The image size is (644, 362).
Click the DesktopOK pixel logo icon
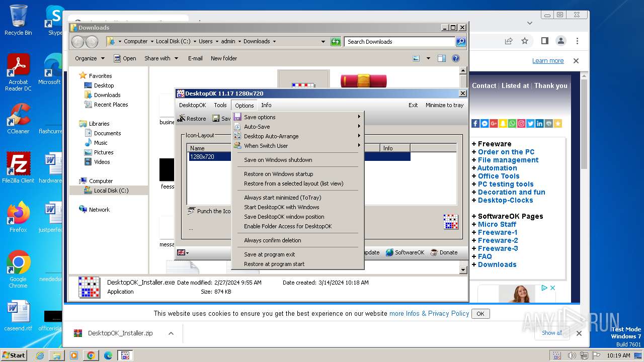coord(451,222)
